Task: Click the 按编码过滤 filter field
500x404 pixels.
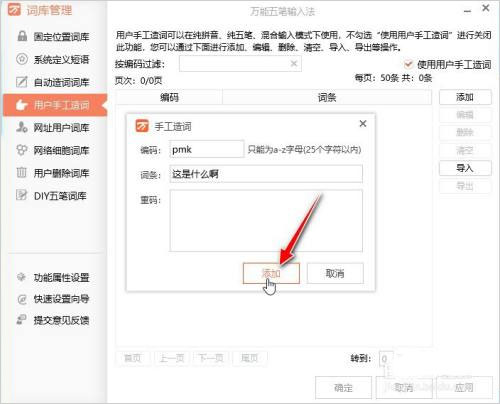Action: tap(240, 64)
